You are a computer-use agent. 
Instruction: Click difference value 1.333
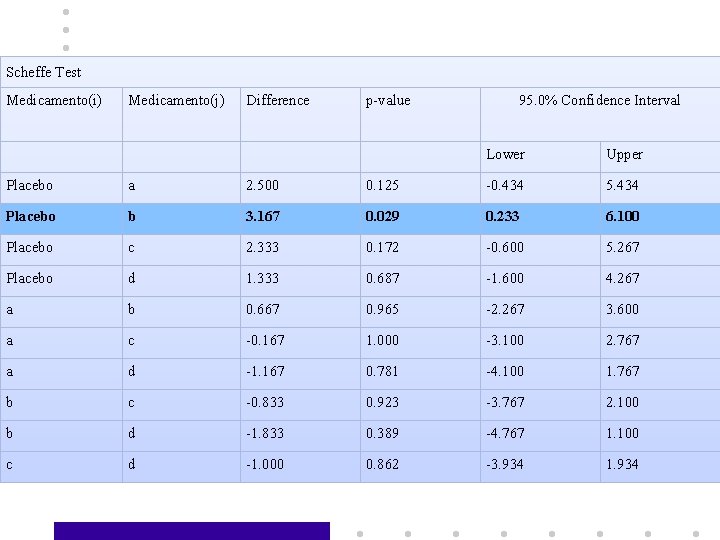coord(262,278)
